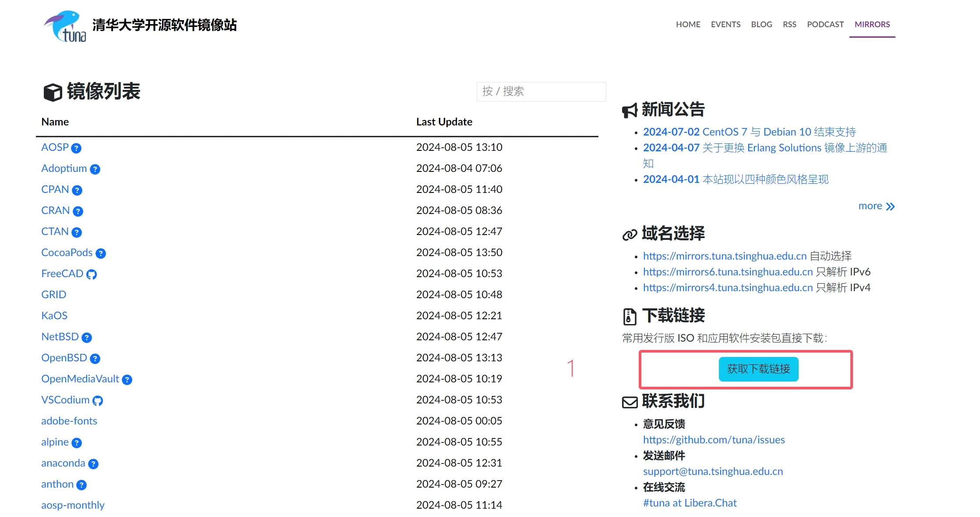
Task: Open help icon beside OpenMediaVault
Action: (x=127, y=380)
